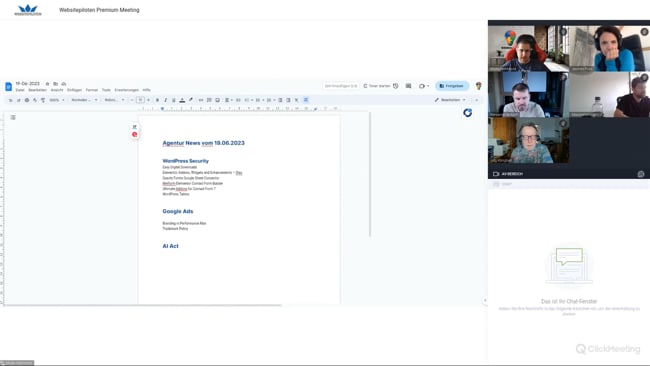Click the increase indent icon
Image resolution: width=650 pixels, height=366 pixels.
(289, 100)
